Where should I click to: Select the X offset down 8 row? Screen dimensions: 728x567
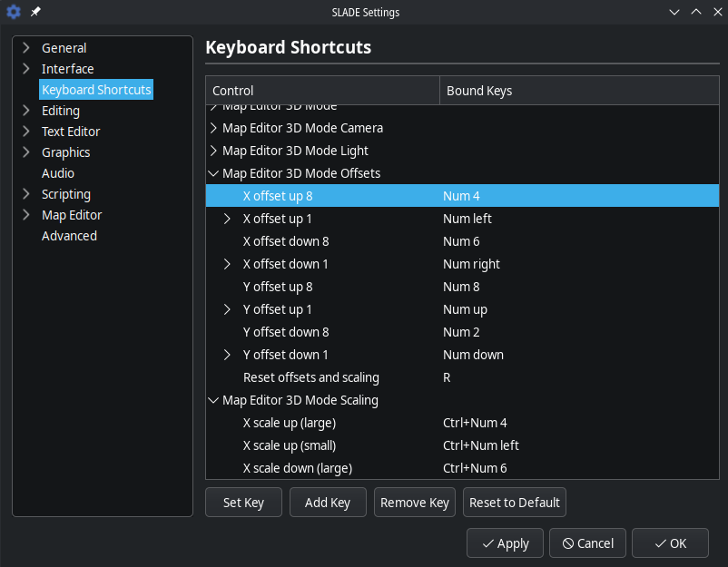pyautogui.click(x=462, y=241)
